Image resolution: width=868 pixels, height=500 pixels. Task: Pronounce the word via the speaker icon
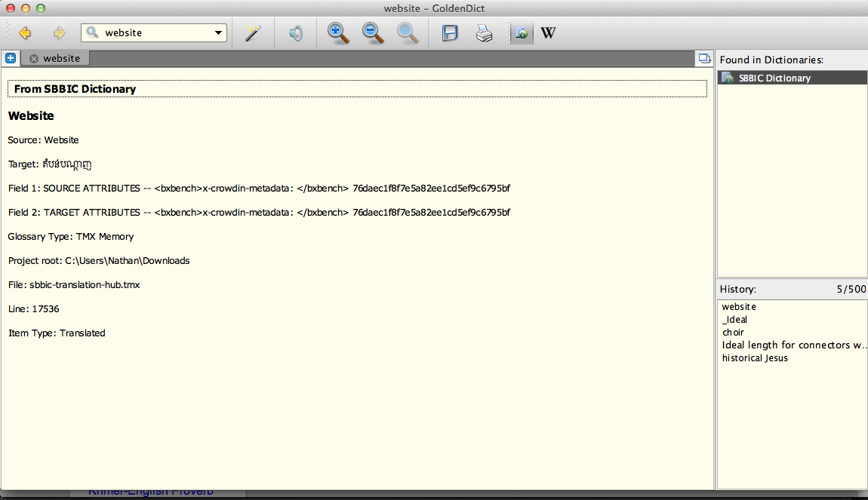pyautogui.click(x=295, y=32)
